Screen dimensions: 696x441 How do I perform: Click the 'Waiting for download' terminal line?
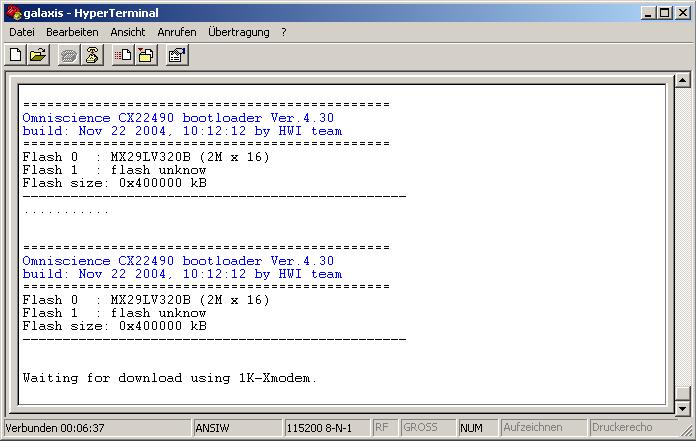coord(170,378)
